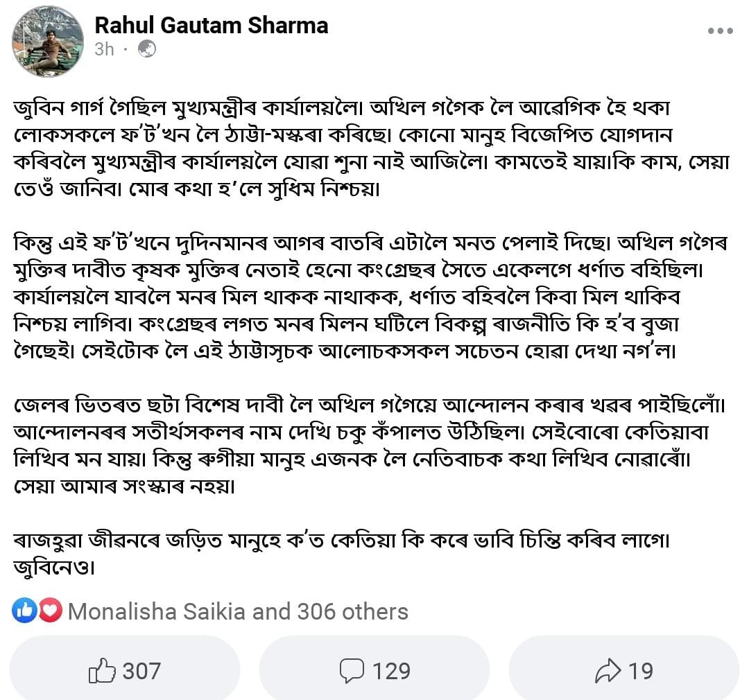This screenshot has width=749, height=700.
Task: Click the blue thumbs-up reaction icon
Action: (x=24, y=610)
